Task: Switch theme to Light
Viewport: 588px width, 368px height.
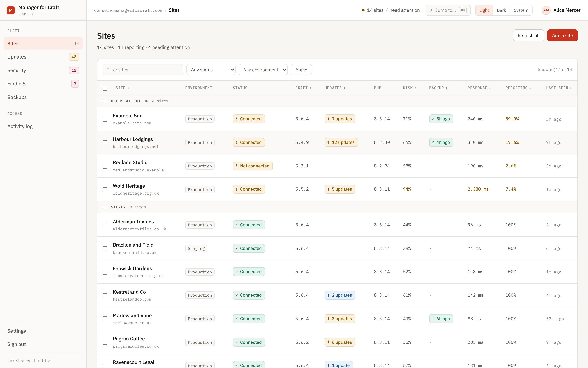Action: (x=484, y=10)
